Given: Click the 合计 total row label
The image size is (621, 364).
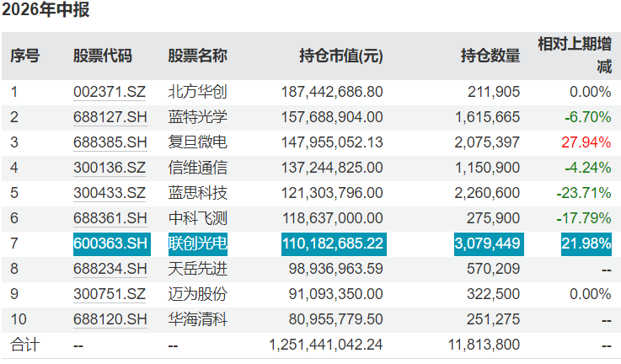Looking at the screenshot, I should 25,345.
